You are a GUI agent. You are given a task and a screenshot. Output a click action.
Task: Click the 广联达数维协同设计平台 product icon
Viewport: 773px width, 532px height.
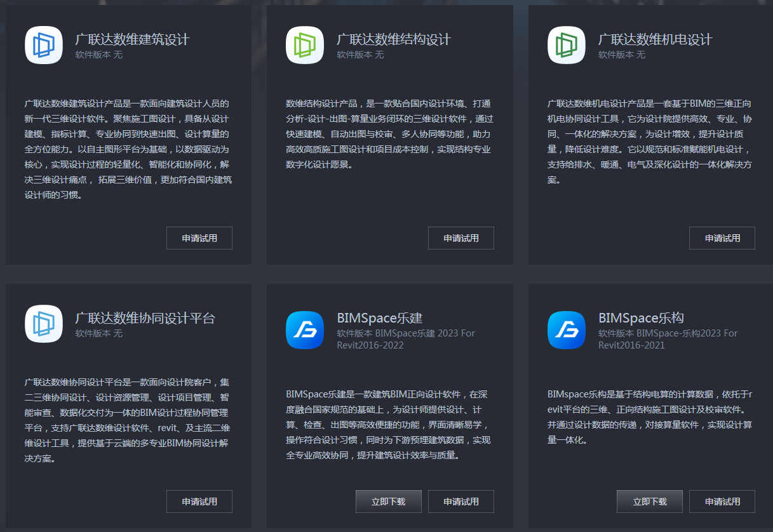[x=44, y=324]
